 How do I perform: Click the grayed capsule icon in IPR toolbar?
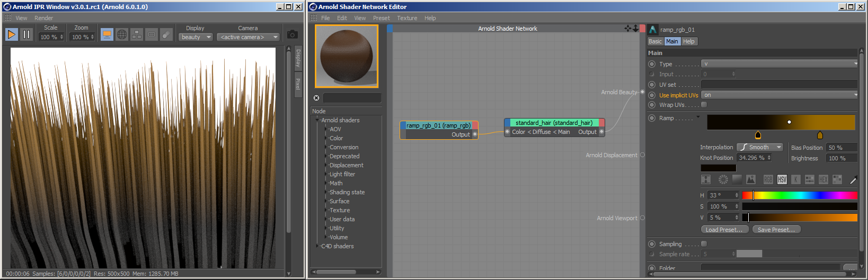pyautogui.click(x=166, y=34)
